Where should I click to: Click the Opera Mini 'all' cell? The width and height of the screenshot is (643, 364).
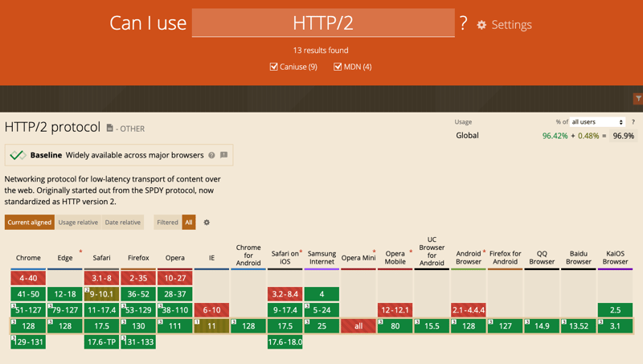pos(358,326)
